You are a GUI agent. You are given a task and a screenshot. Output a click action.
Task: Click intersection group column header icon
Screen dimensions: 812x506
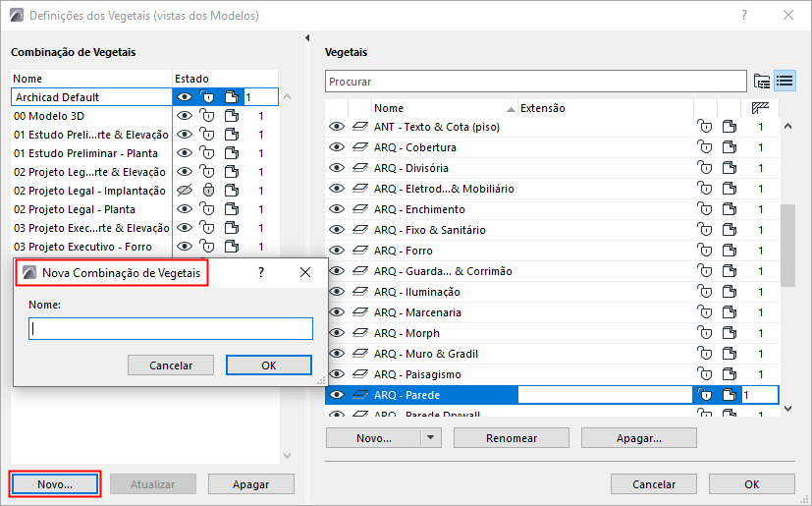[760, 108]
